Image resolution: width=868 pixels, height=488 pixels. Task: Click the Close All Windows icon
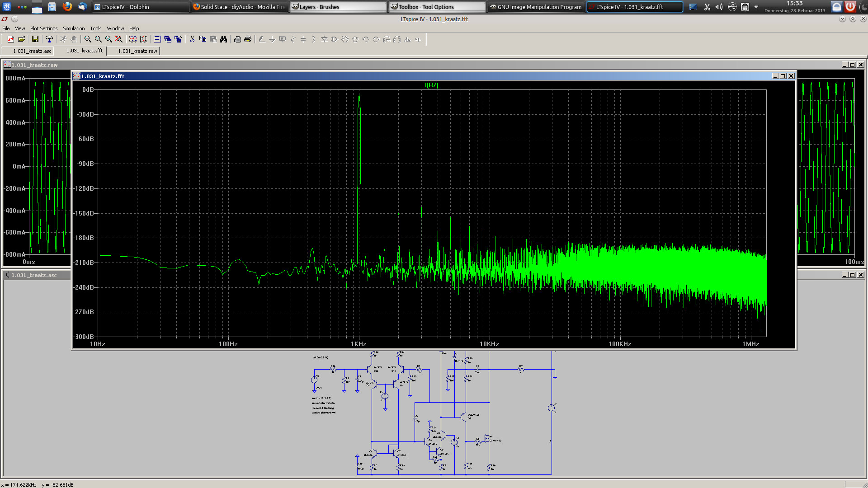(x=178, y=39)
